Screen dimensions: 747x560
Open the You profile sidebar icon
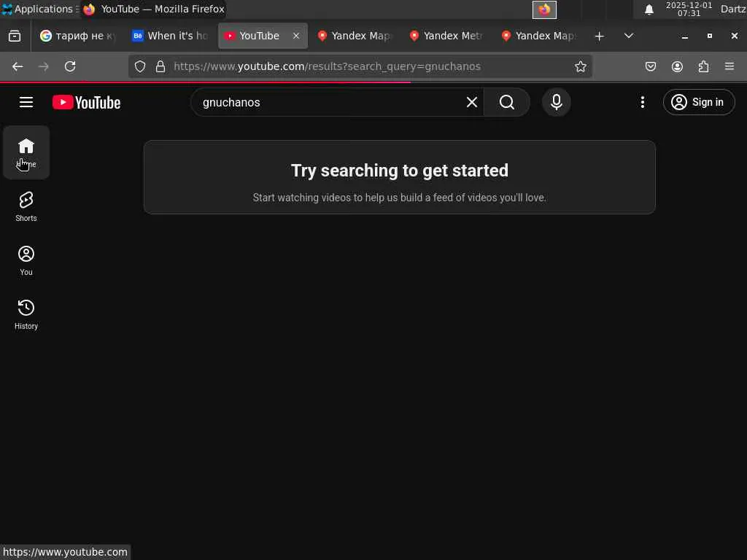pos(26,260)
